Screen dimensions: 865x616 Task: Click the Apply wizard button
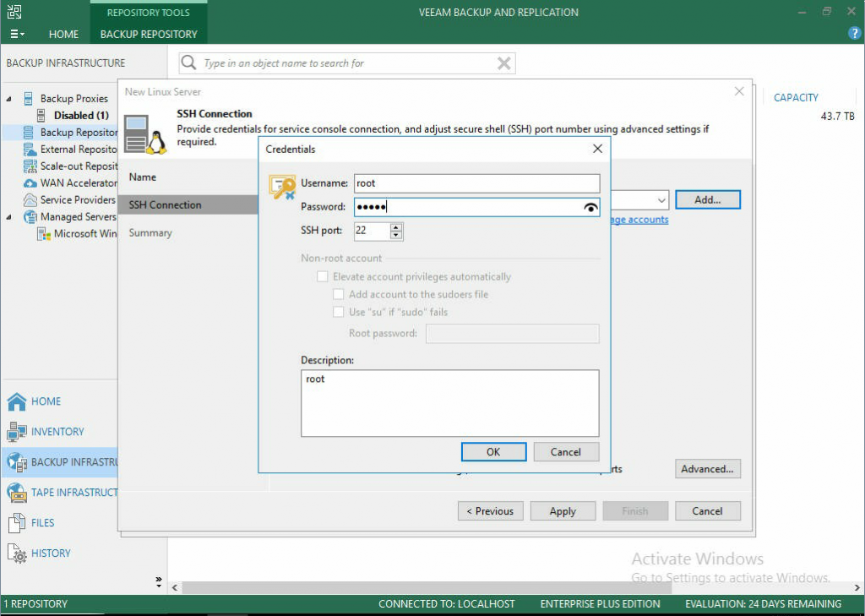[563, 511]
